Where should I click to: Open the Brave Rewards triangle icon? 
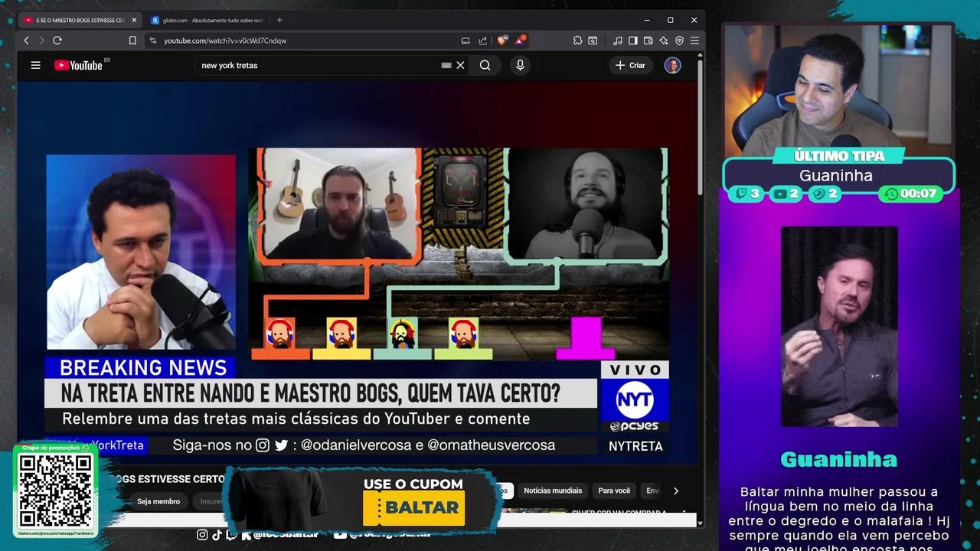pos(520,40)
